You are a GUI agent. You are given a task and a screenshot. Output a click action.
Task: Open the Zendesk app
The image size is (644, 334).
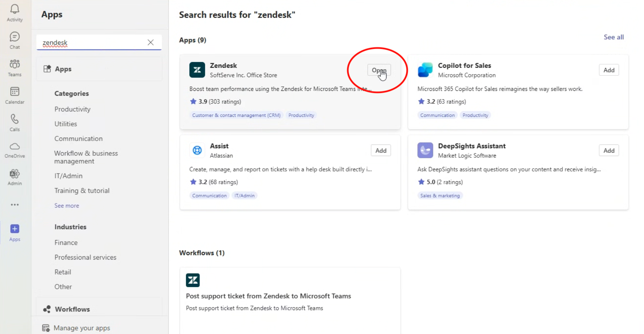[x=379, y=70]
